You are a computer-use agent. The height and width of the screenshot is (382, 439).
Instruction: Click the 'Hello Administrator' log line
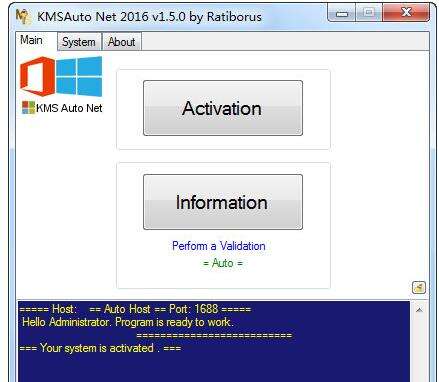(x=128, y=322)
